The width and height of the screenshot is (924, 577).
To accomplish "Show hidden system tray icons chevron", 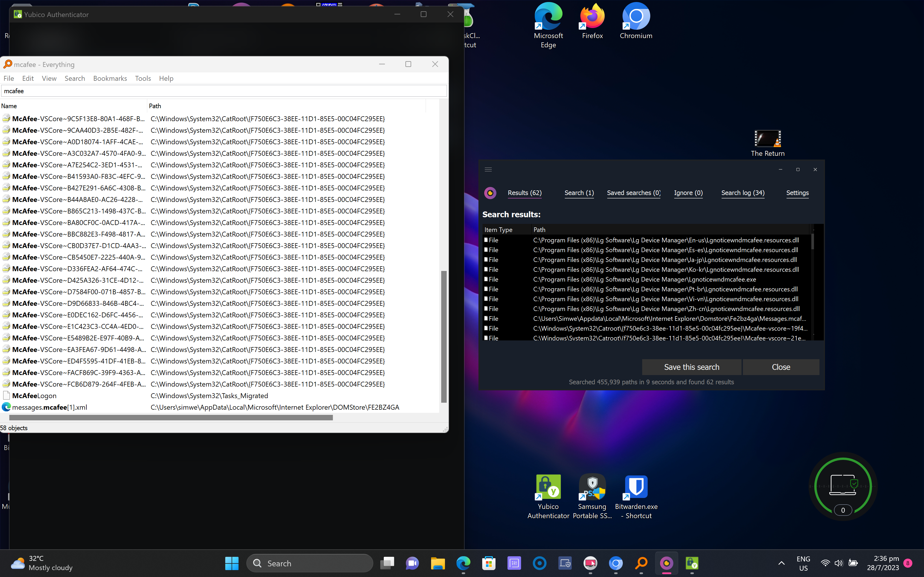I will tap(781, 563).
